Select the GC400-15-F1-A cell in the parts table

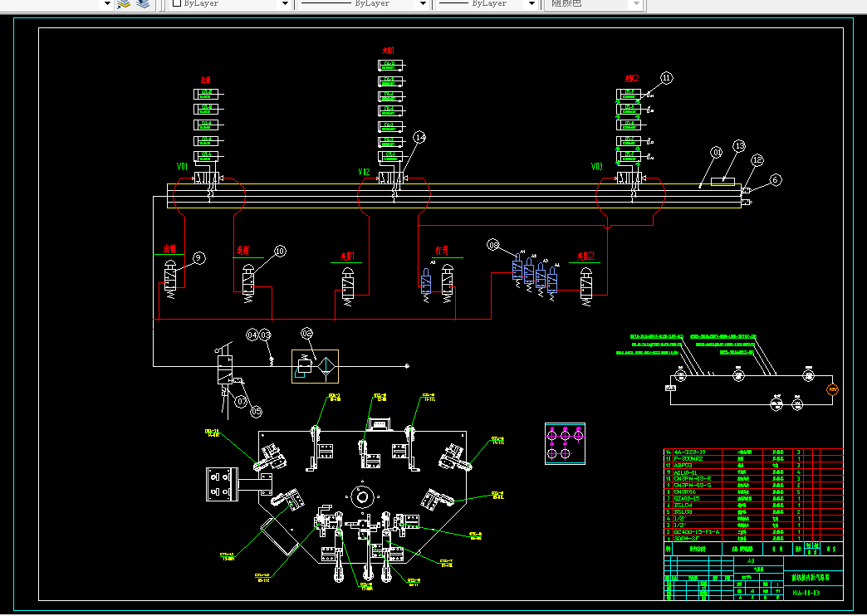tap(697, 532)
